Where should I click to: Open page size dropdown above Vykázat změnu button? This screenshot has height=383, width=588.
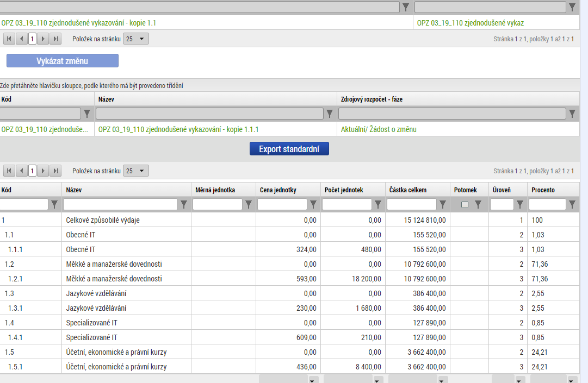coord(135,39)
